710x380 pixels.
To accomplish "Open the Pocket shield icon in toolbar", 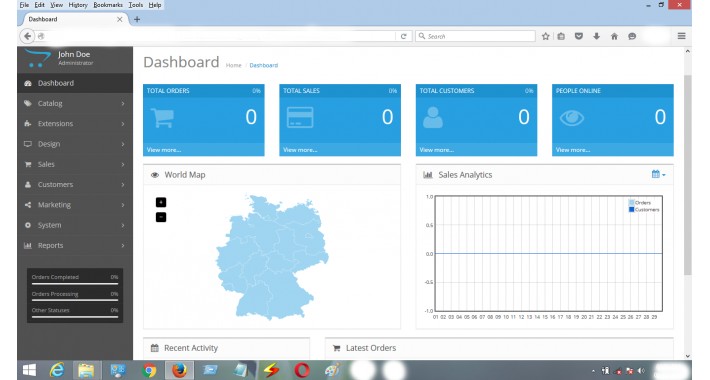I will [x=579, y=36].
